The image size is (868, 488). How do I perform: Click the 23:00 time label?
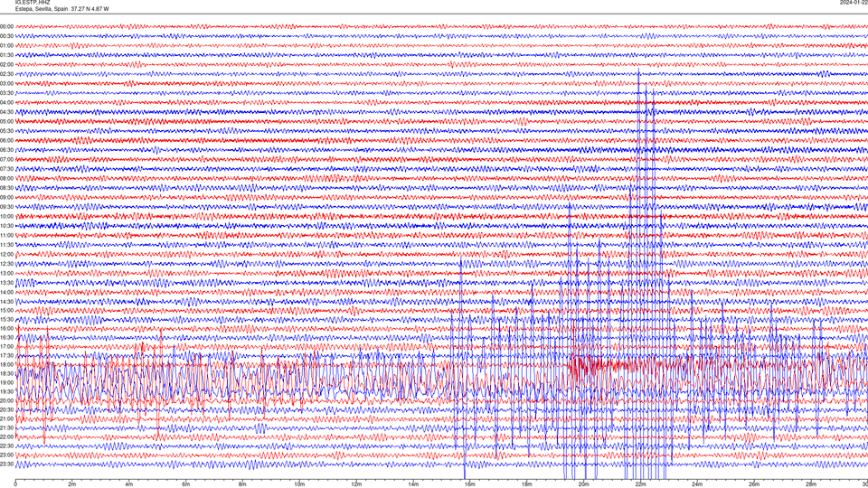[6, 455]
